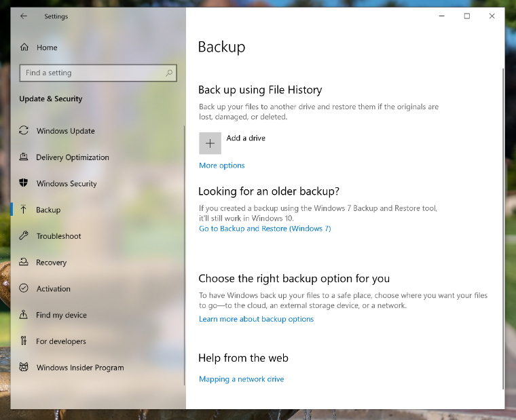The height and width of the screenshot is (420, 516).
Task: Open Activation section
Action: click(x=54, y=289)
